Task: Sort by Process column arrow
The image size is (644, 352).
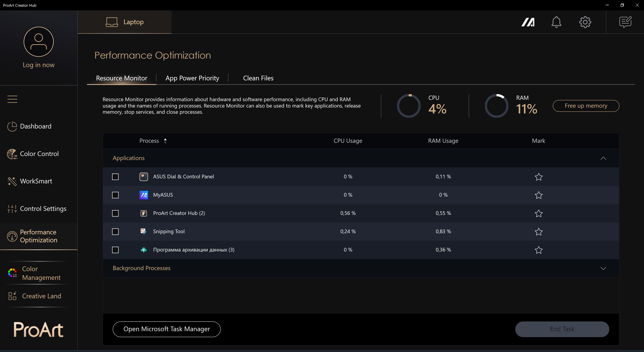Action: tap(165, 141)
